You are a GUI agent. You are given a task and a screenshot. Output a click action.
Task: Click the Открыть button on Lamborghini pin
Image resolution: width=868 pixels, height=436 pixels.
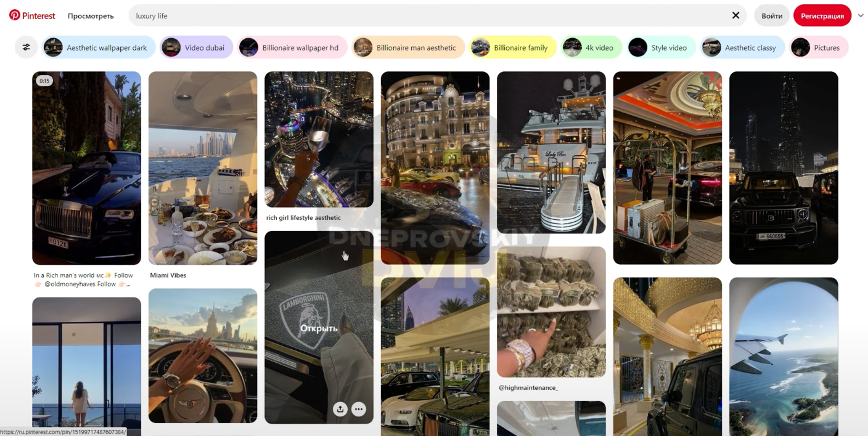coord(319,328)
